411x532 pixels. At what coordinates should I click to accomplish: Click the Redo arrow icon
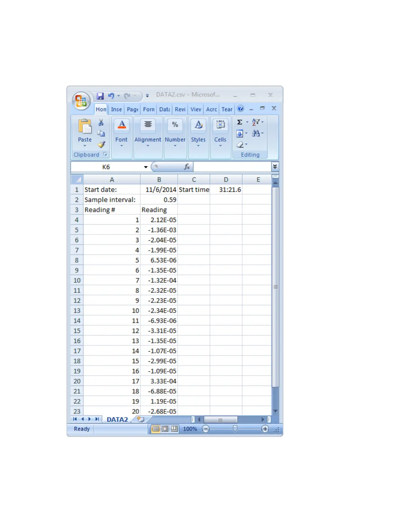tap(127, 96)
